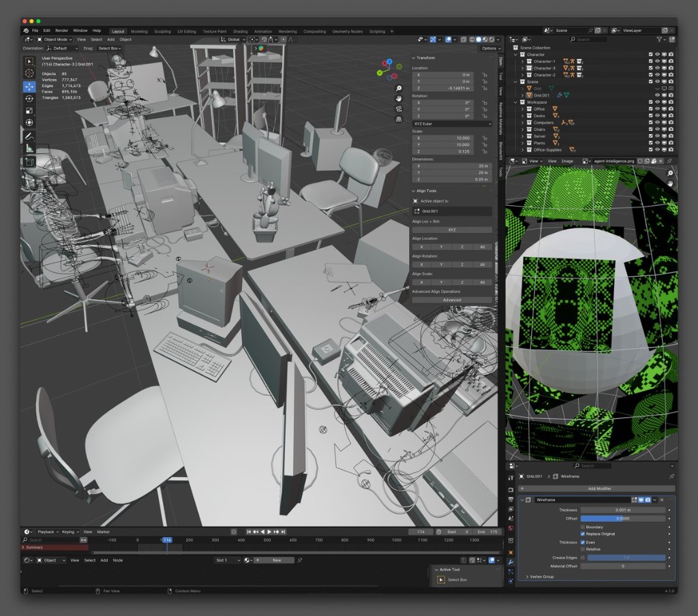Screen dimensions: 698x616
Task: Choose the Annotate tool
Action: [x=29, y=136]
